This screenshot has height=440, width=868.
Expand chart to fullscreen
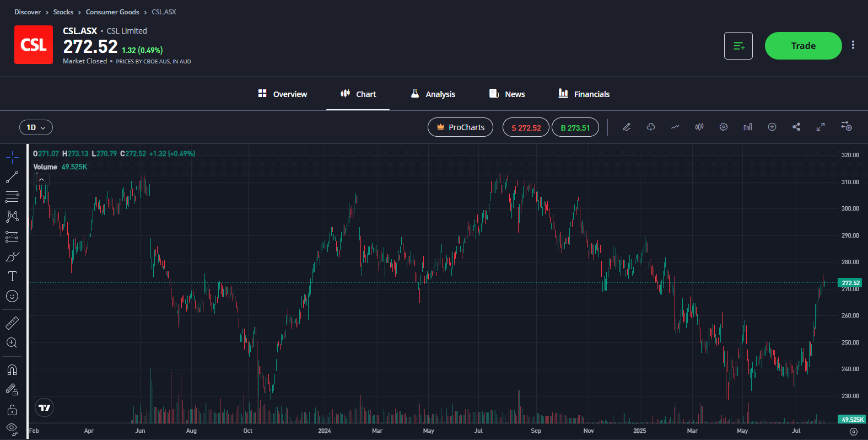coord(821,127)
